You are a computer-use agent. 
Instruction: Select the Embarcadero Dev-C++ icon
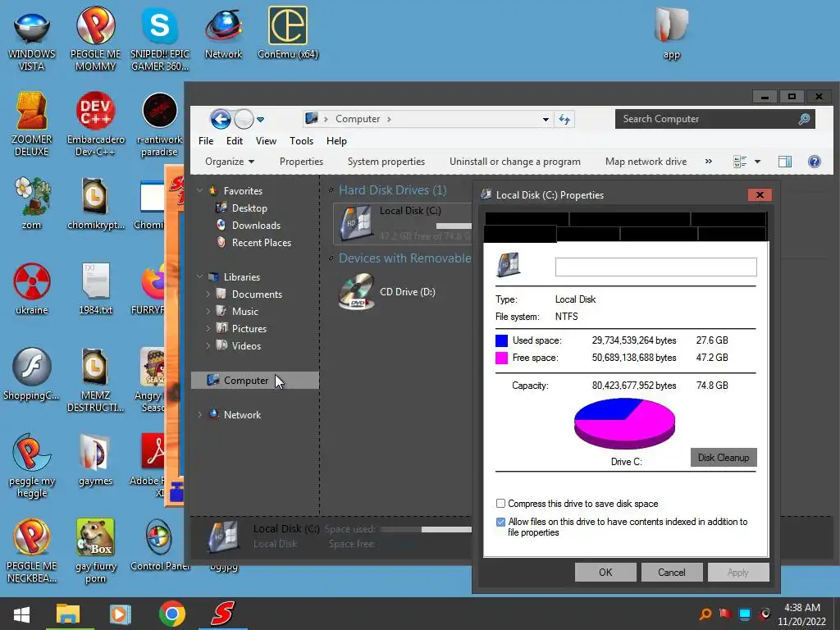click(95, 125)
